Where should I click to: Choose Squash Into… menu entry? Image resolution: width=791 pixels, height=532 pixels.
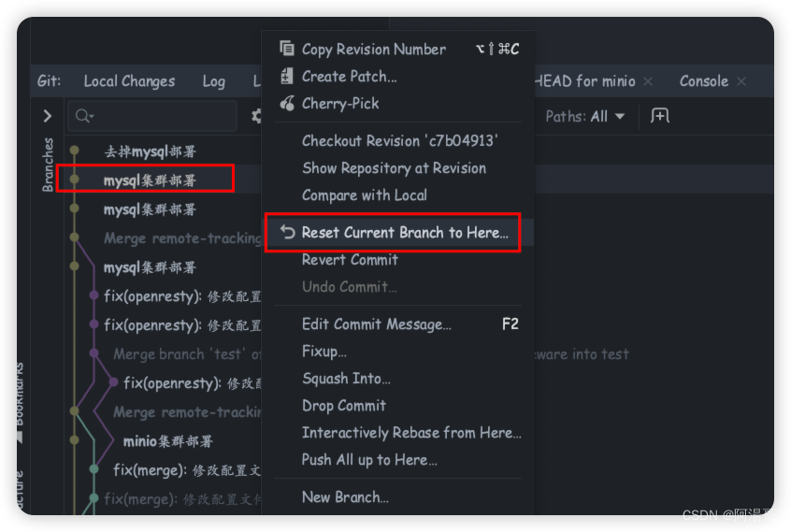pos(346,379)
